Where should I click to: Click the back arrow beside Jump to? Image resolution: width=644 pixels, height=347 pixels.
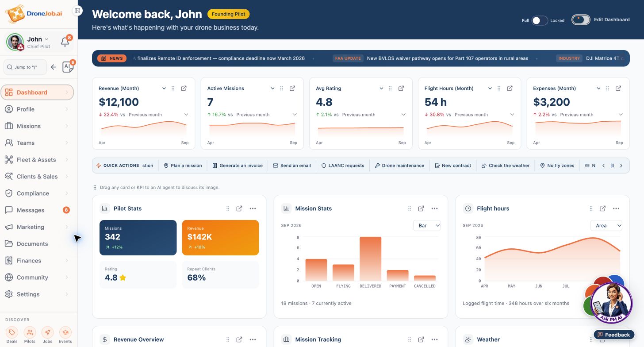pos(53,67)
